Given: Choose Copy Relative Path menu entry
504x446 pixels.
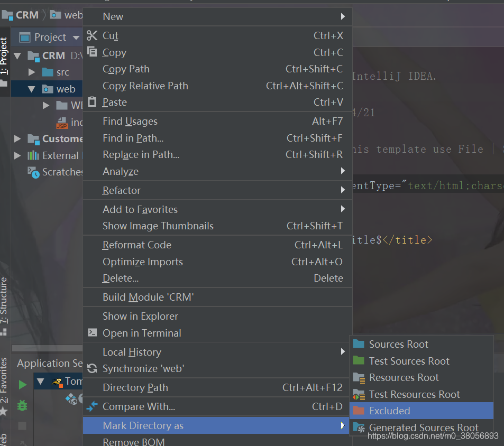Looking at the screenshot, I should pos(217,86).
